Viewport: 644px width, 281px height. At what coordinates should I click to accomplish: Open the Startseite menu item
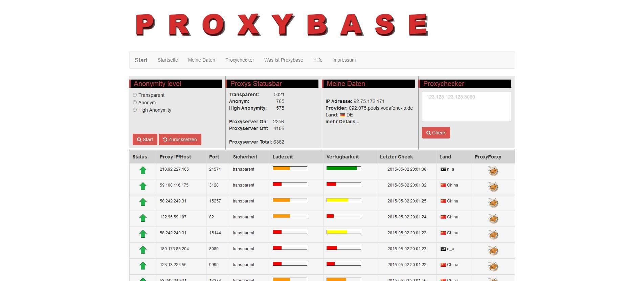[x=168, y=60]
